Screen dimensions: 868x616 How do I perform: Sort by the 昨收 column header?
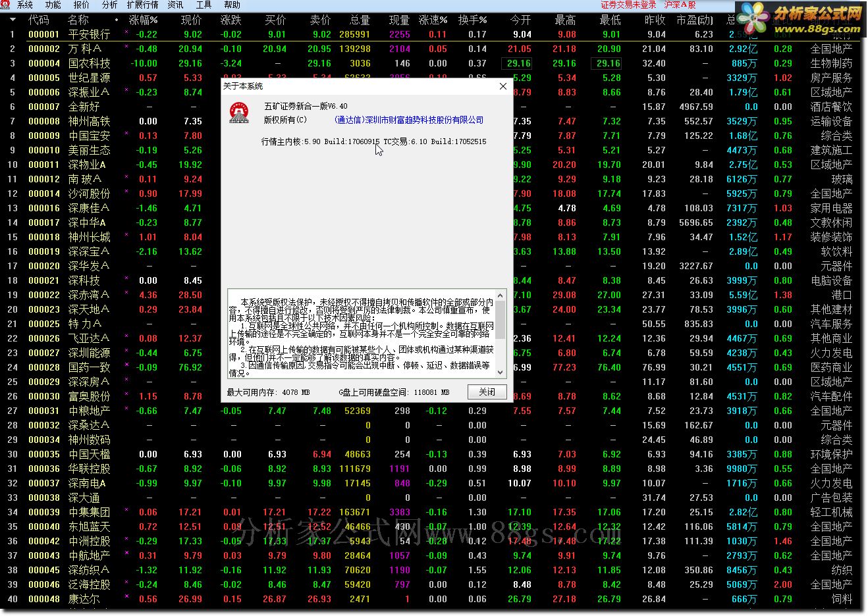point(655,20)
